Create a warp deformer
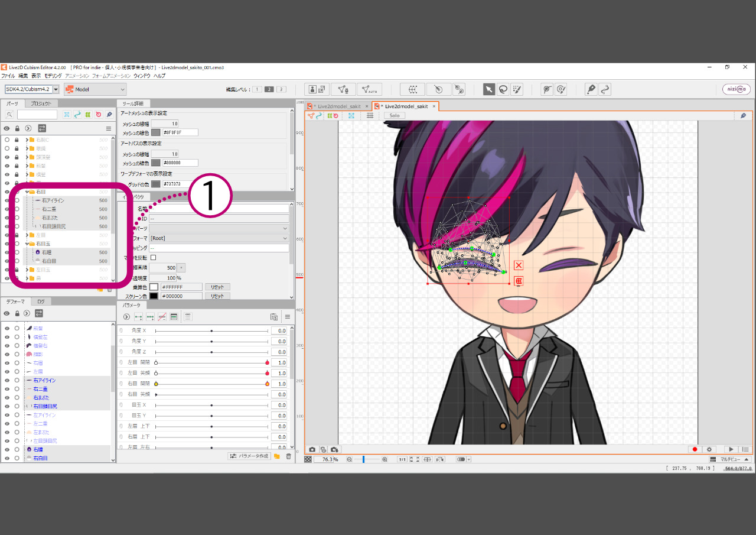Image resolution: width=756 pixels, height=535 pixels. [412, 89]
